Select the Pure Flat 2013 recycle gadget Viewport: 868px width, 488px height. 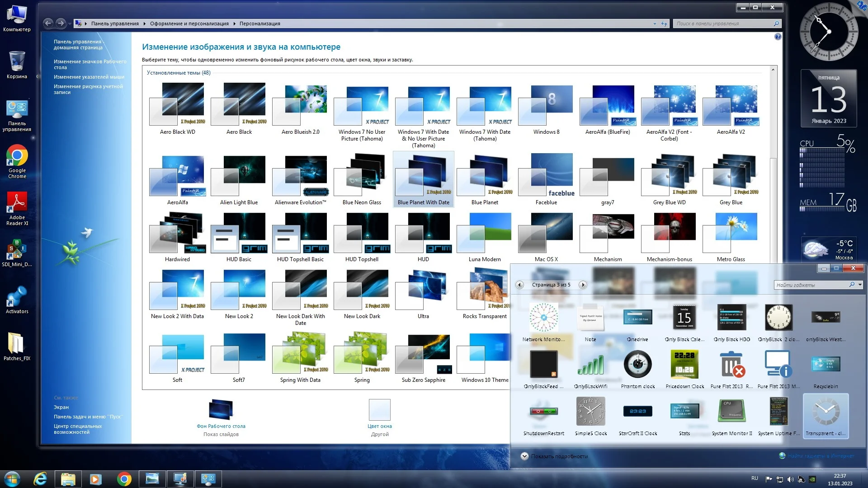[731, 365]
